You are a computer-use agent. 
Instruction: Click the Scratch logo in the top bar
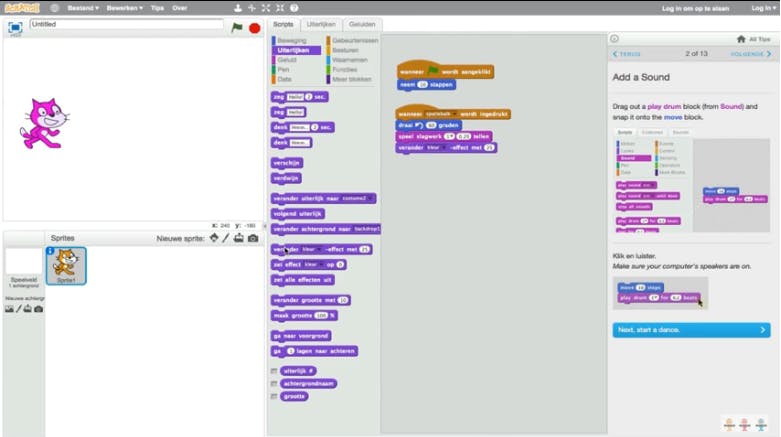[x=22, y=8]
